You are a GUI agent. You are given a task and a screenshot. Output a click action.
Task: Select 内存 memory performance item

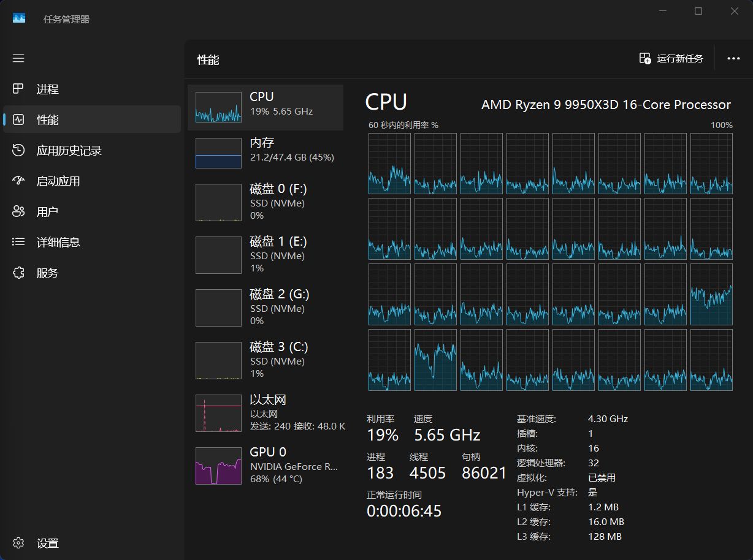click(265, 153)
